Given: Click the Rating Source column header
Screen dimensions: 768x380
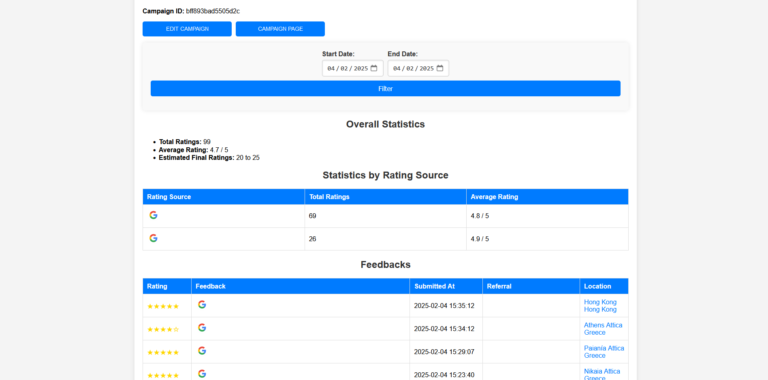Looking at the screenshot, I should pos(224,197).
